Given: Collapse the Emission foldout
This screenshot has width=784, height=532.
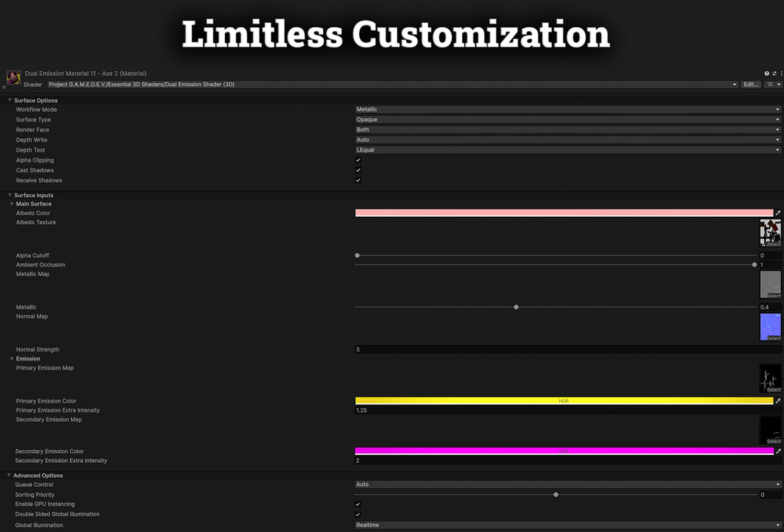Looking at the screenshot, I should pos(11,358).
